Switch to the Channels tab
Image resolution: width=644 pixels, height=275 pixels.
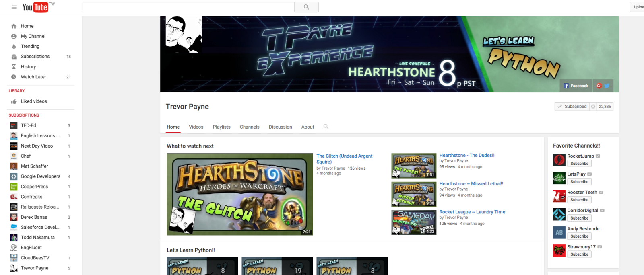pos(250,127)
